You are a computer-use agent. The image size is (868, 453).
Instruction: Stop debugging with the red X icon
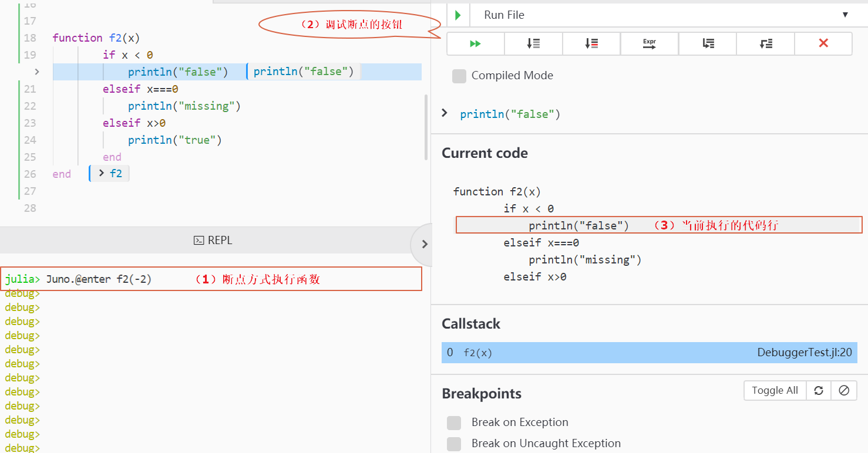coord(823,43)
